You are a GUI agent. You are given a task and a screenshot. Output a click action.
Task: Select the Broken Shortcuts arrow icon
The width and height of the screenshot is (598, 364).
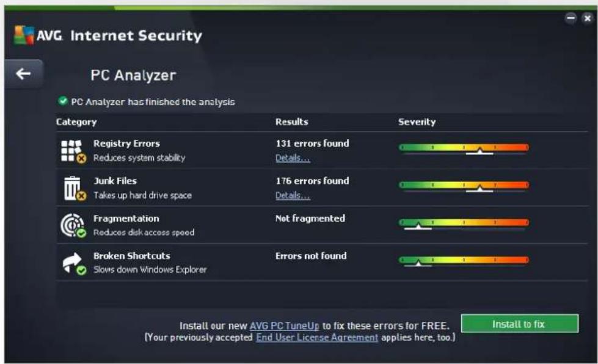[74, 263]
